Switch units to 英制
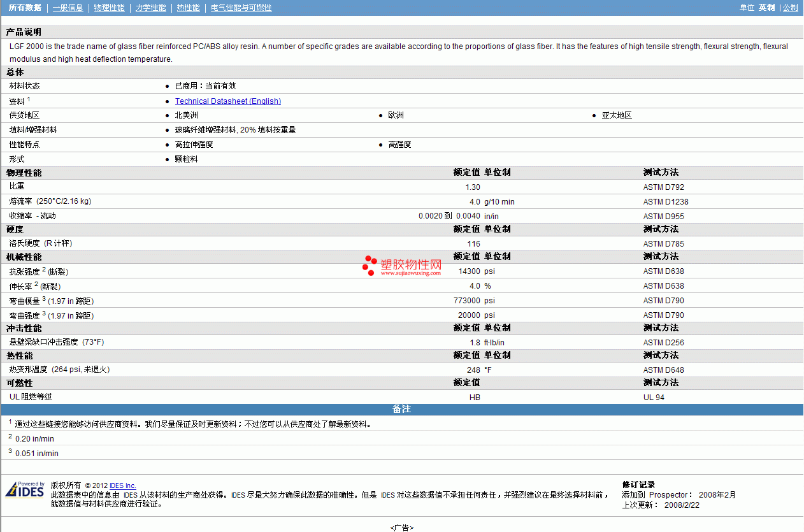Screen dimensions: 804x532 click(x=766, y=8)
